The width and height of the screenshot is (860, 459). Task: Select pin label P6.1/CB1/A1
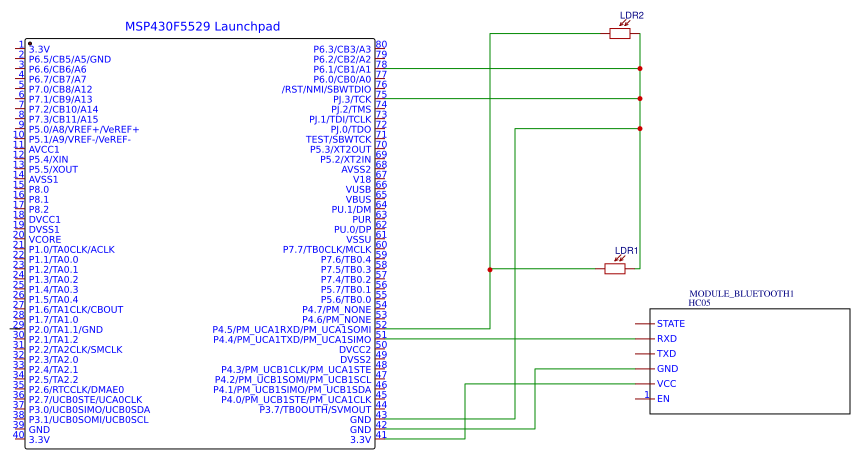(x=342, y=69)
